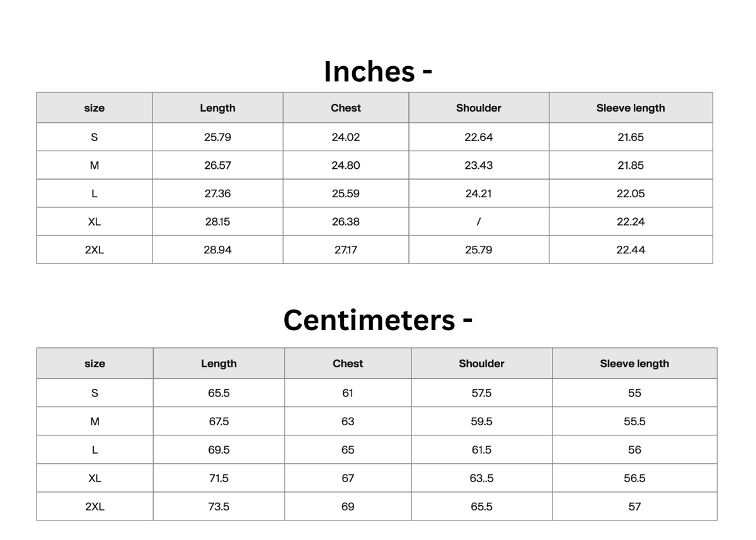Select the 71.5 length value
Image resolution: width=756 pixels, height=540 pixels.
[x=219, y=478]
